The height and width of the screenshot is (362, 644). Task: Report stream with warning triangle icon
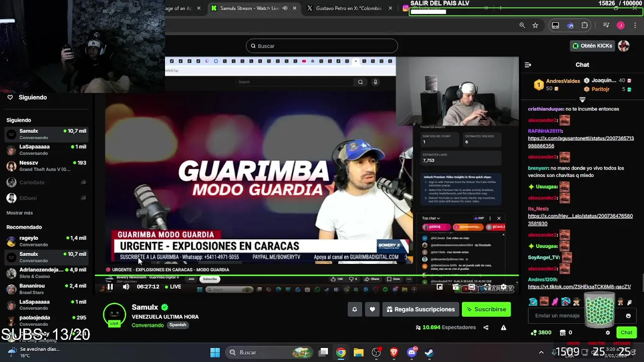pos(503,327)
